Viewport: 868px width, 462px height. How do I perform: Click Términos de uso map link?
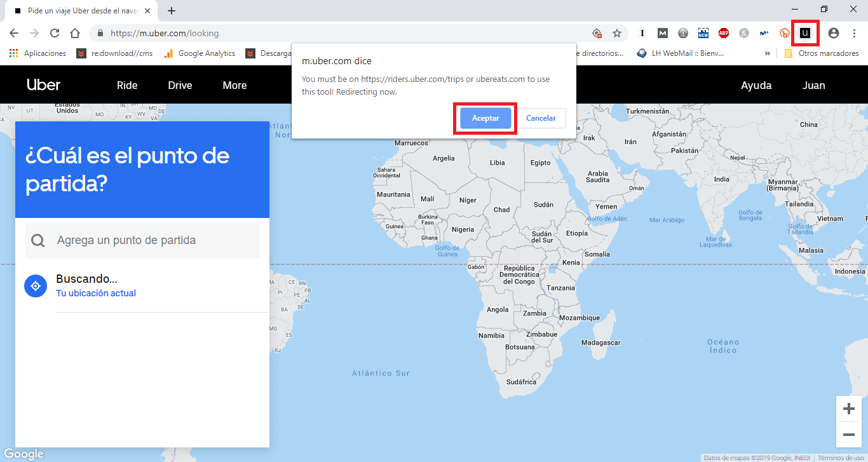tap(841, 458)
